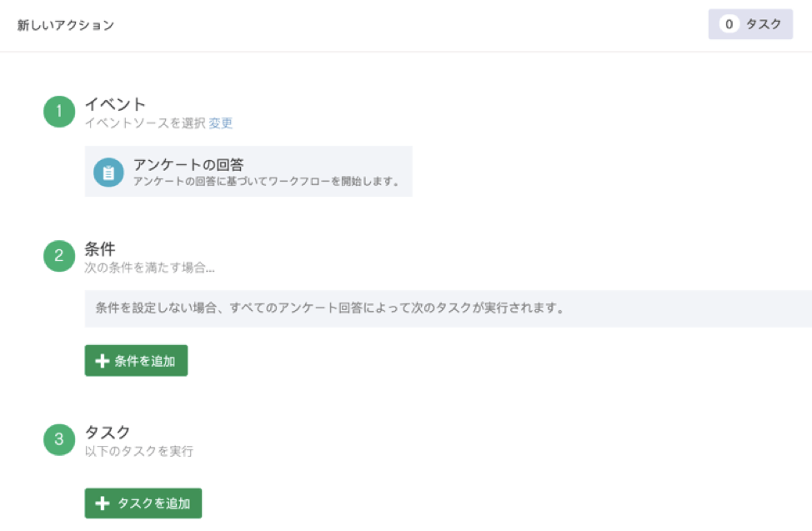Click the 新しいアクション title
The height and width of the screenshot is (531, 812).
(x=65, y=25)
